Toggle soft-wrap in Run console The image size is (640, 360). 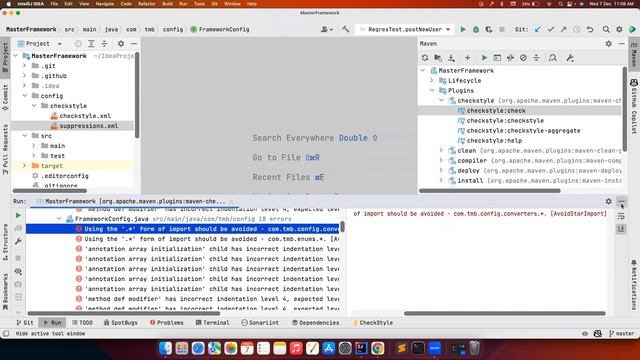(621, 216)
